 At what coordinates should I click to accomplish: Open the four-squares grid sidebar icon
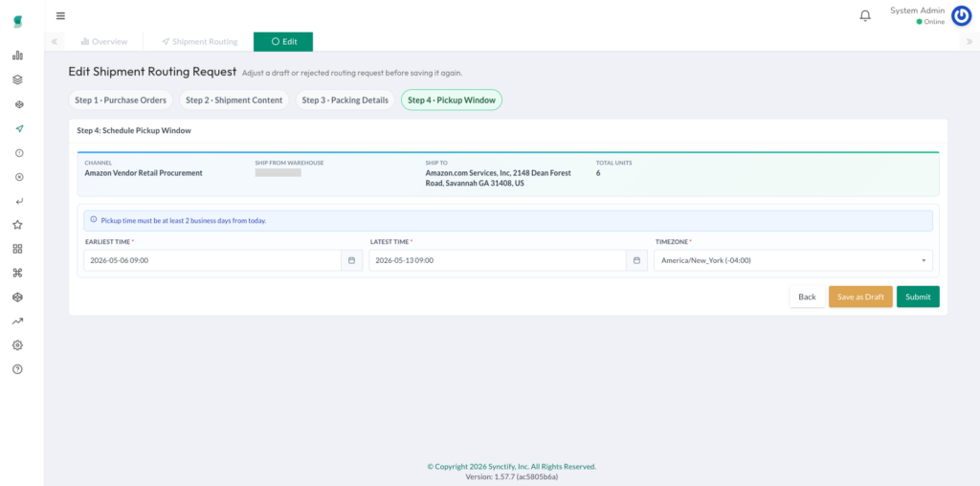(17, 249)
